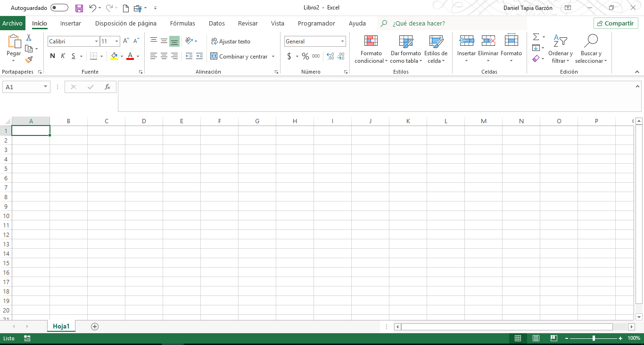Insert function with fx icon

(107, 87)
